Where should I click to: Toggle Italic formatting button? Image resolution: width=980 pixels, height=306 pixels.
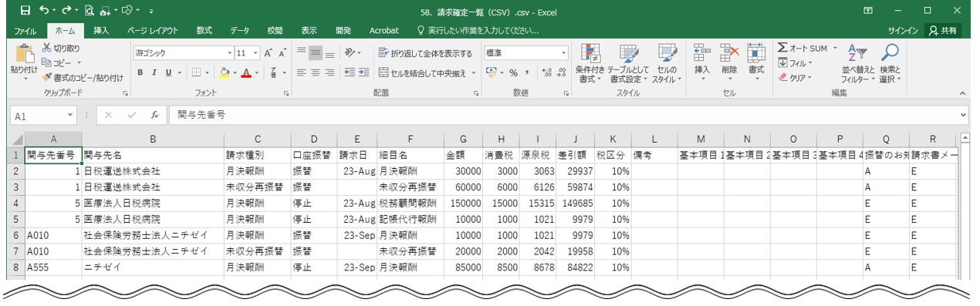[x=154, y=72]
